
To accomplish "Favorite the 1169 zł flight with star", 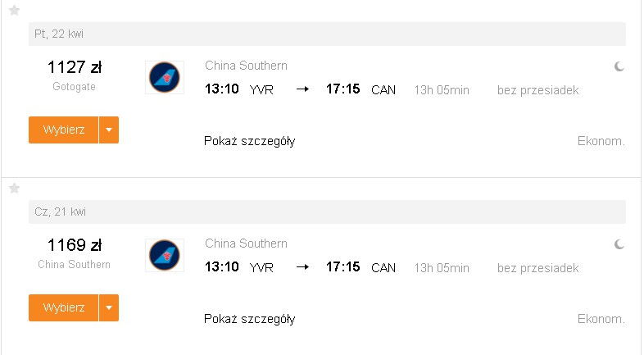I will tap(15, 189).
